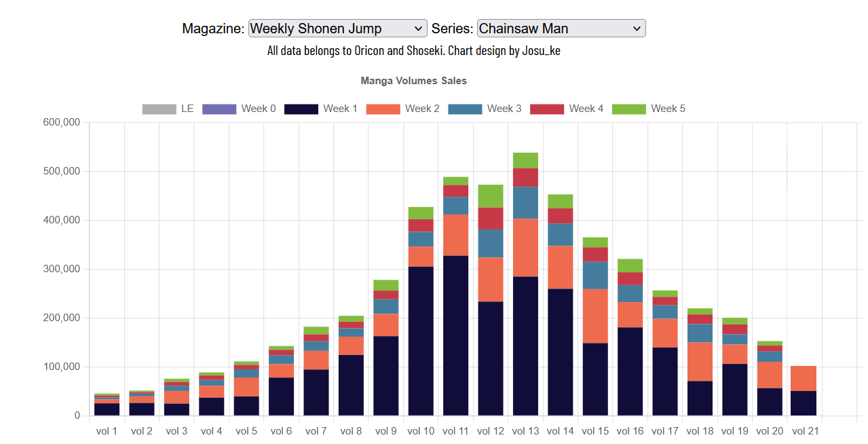Click the Week 1 segment of vol 17 bar
Viewport: 868px width, 444px height.
(x=664, y=382)
